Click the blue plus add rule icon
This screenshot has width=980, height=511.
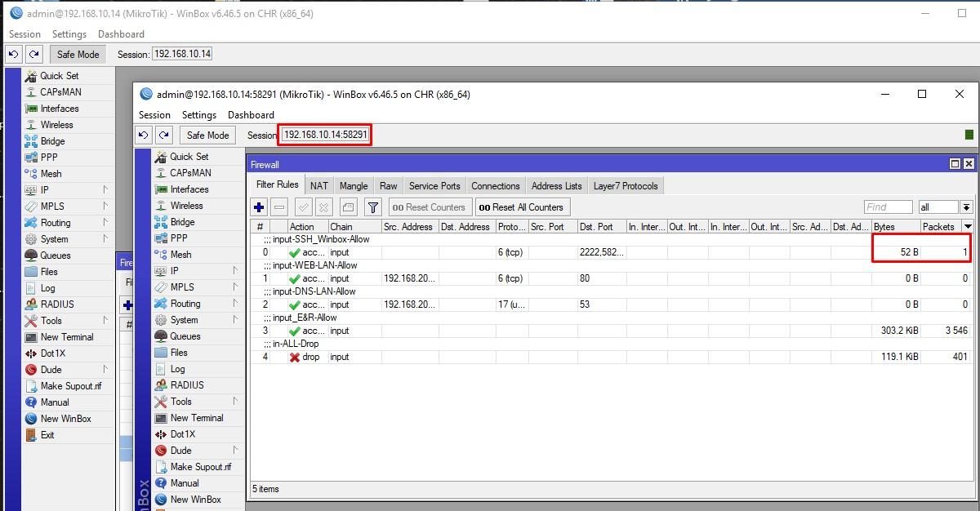[x=259, y=207]
